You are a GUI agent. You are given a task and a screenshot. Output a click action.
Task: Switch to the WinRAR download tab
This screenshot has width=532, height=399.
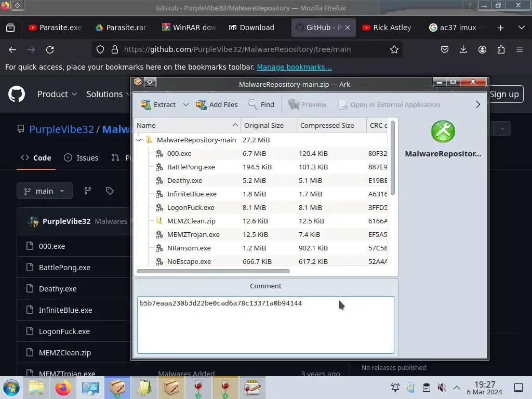(x=189, y=28)
